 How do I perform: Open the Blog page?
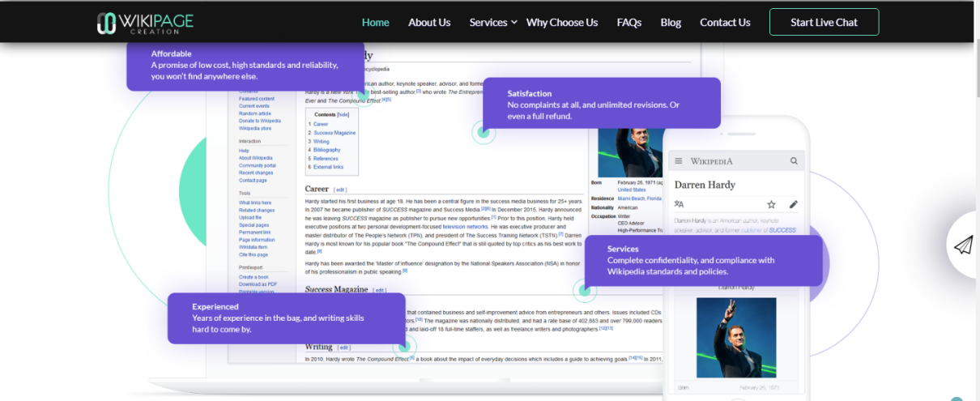671,23
